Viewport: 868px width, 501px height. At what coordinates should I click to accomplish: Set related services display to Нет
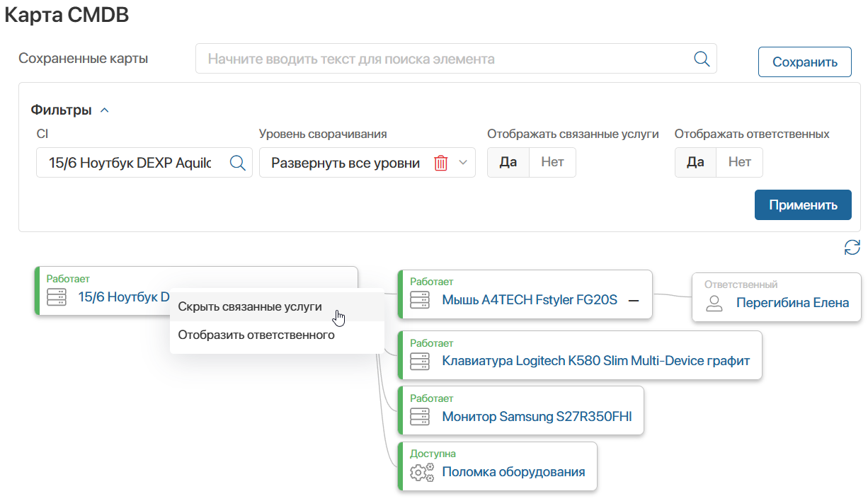pyautogui.click(x=552, y=162)
